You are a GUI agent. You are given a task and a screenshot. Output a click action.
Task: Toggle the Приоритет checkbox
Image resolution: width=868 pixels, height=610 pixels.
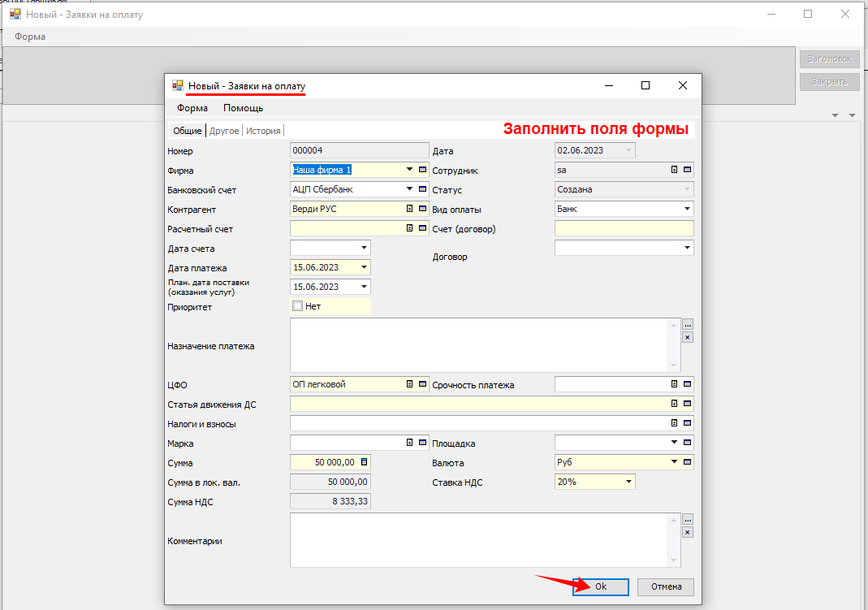click(297, 306)
